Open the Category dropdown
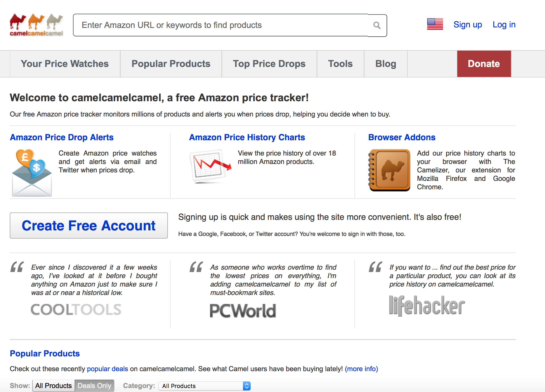The image size is (545, 392). pos(205,386)
